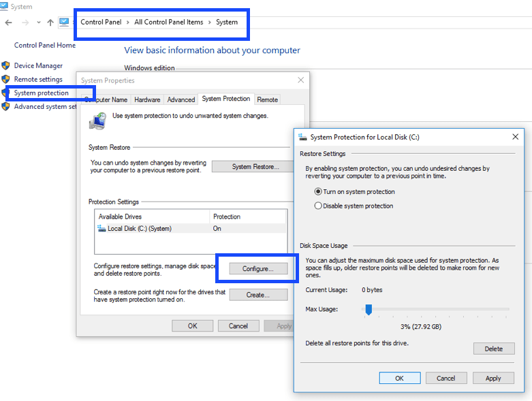532x401 pixels.
Task: Click the System window title icon
Action: (4, 6)
